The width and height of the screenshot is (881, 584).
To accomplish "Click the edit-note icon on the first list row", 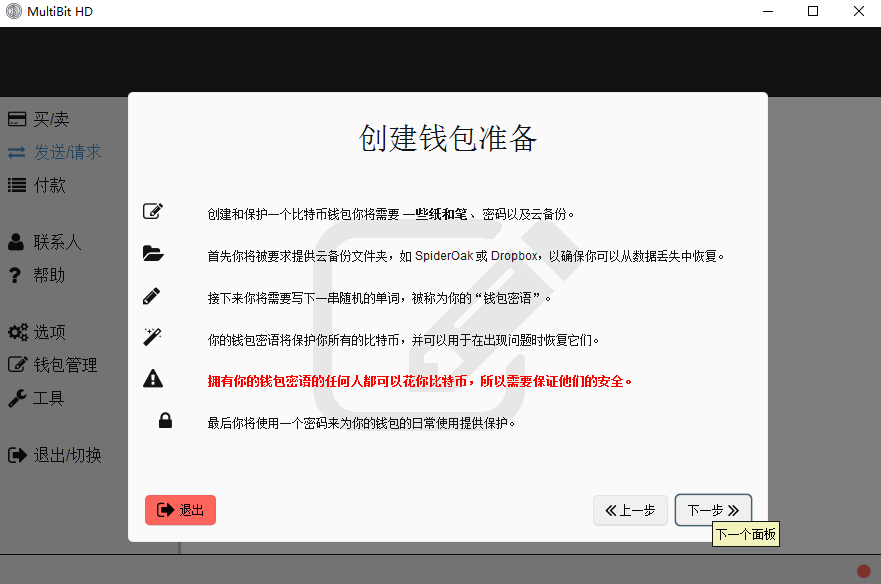I will pos(152,211).
